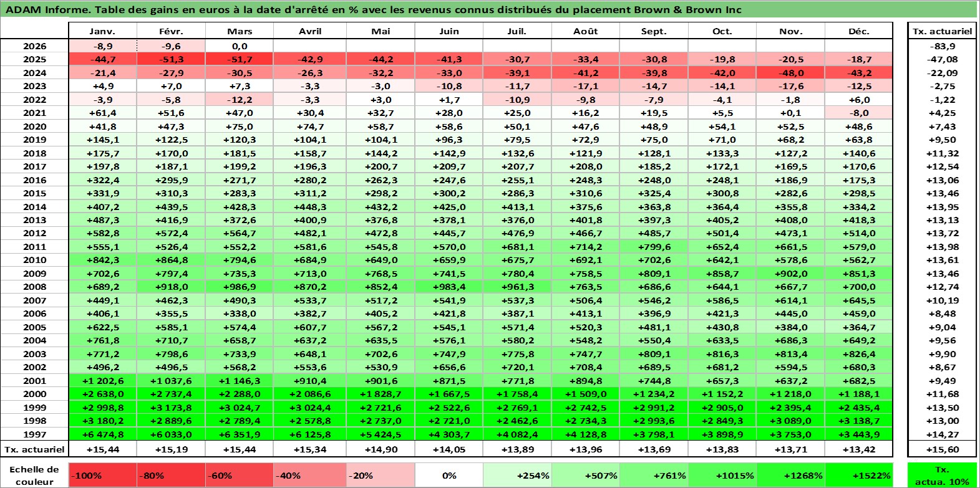The width and height of the screenshot is (980, 488).
Task: Click the -83,9 actuarial rate for 2026
Action: (x=942, y=46)
